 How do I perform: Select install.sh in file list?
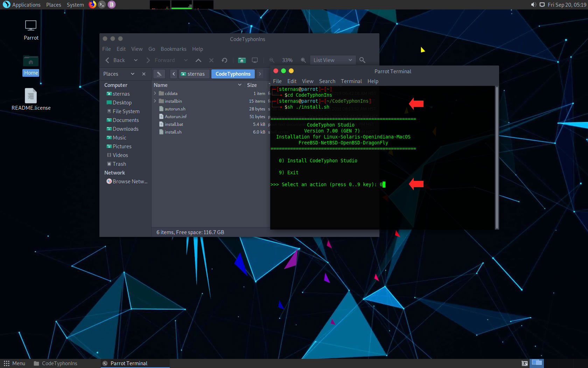tap(173, 132)
